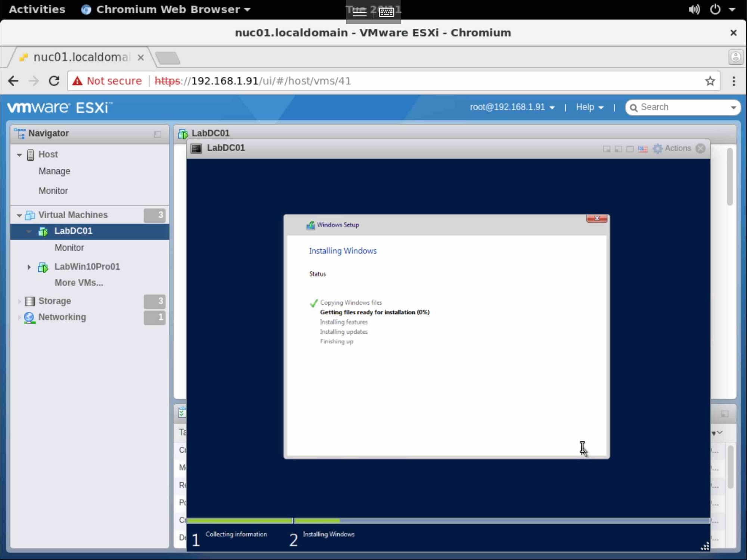
Task: Click the LabDC01 console title icon
Action: point(196,148)
